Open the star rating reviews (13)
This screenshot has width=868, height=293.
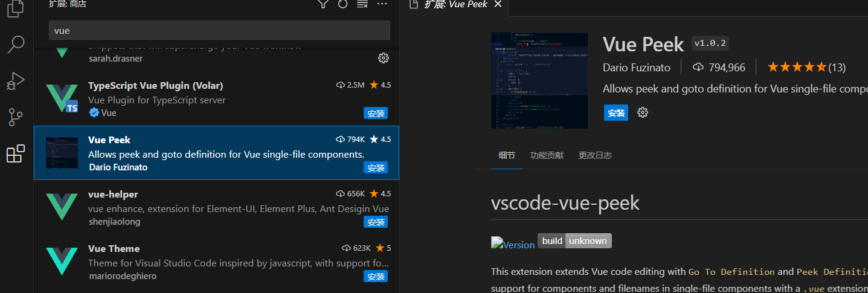(x=806, y=67)
